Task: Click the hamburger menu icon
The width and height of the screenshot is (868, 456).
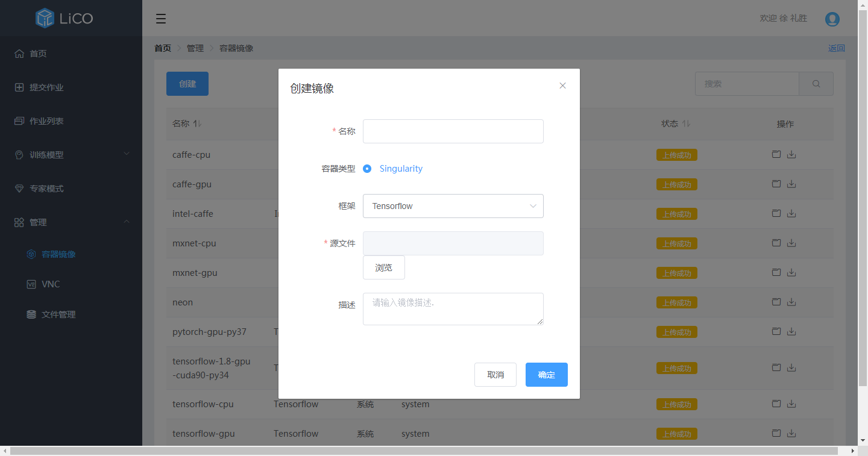Action: [160, 19]
